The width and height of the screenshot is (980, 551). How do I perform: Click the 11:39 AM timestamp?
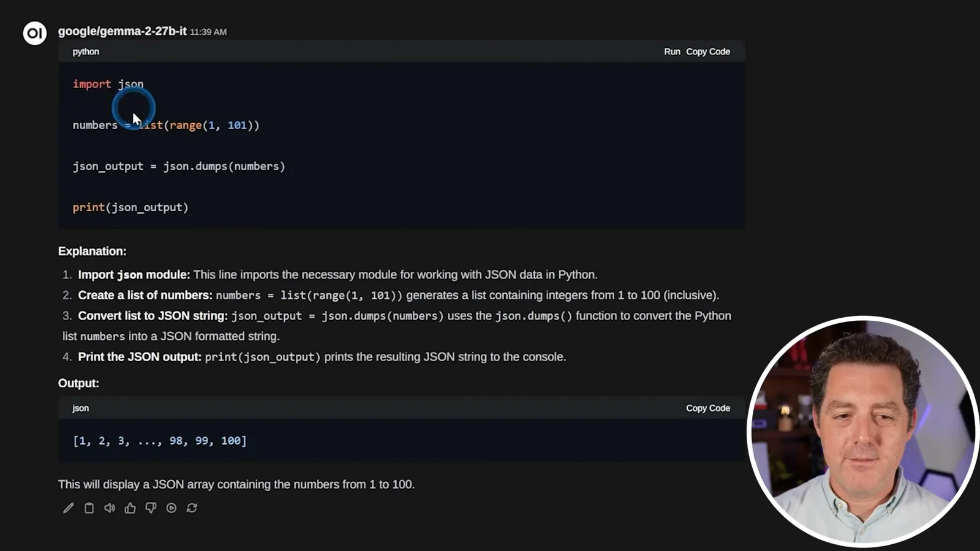coord(208,32)
